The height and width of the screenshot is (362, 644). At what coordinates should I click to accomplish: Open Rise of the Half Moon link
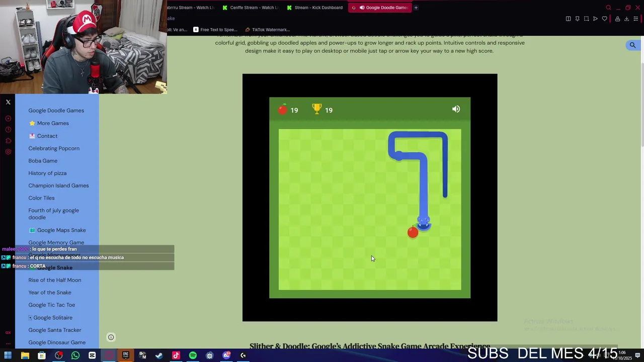pos(54,280)
